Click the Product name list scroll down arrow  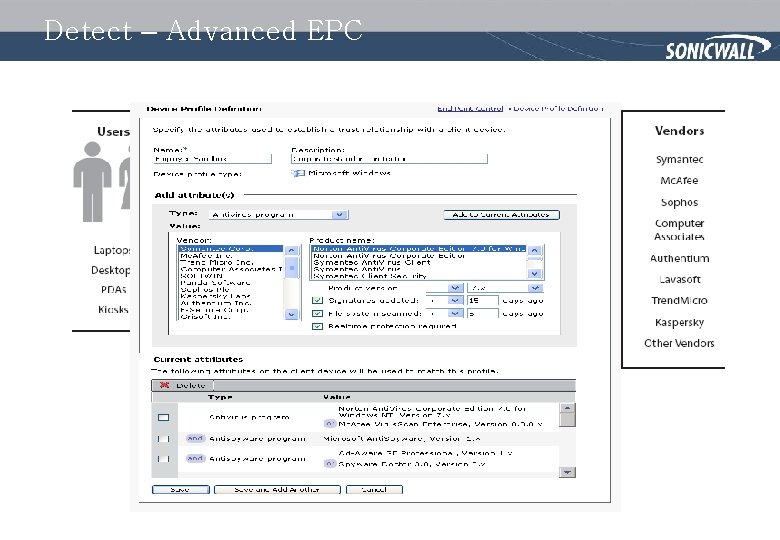535,273
